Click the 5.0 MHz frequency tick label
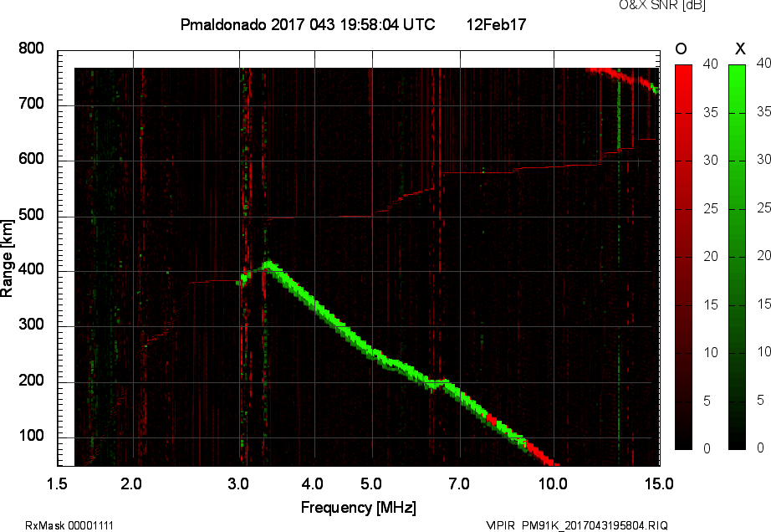Image resolution: width=771 pixels, height=532 pixels. coord(370,483)
